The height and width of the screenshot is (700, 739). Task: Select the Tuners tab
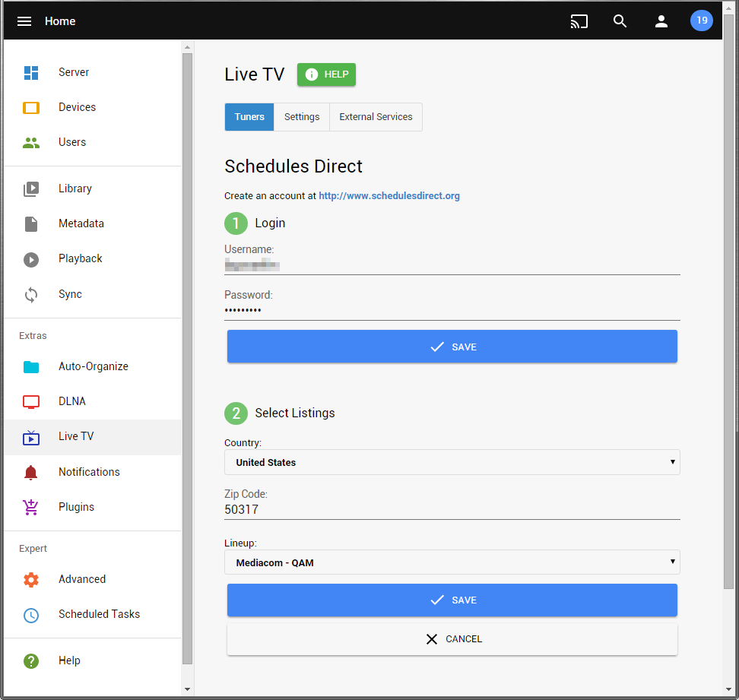[x=249, y=117]
